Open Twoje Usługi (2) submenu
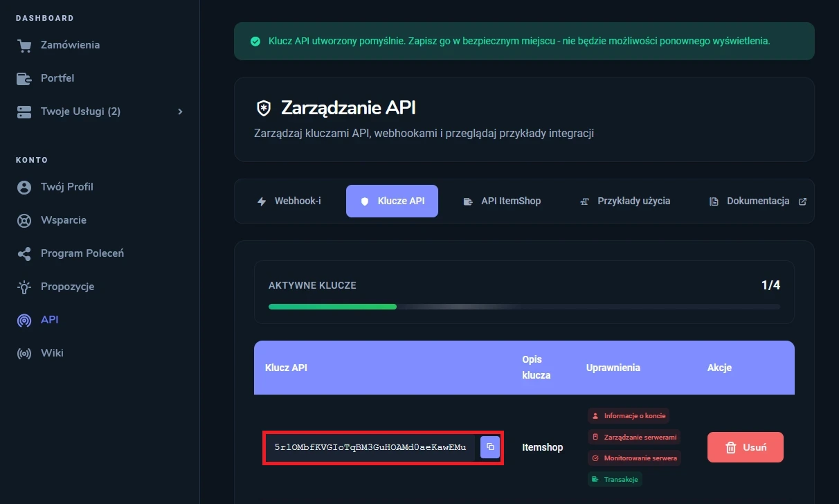Screen dimensions: 839x504 pos(80,111)
